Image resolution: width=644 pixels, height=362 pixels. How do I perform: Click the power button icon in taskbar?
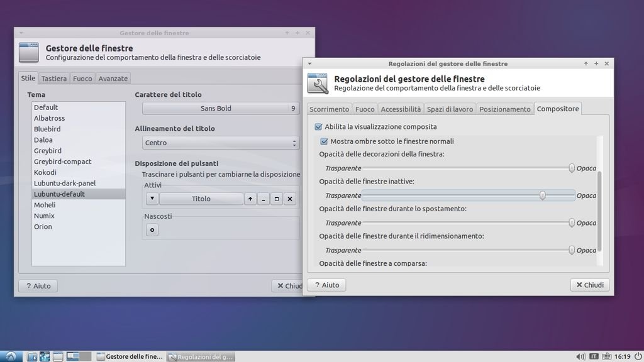(x=637, y=356)
